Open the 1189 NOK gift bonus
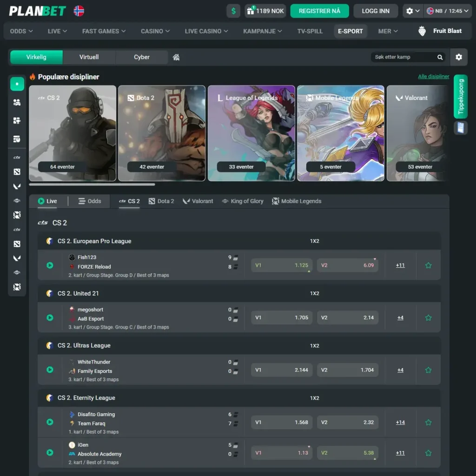Screen dimensions: 476x476 (265, 11)
